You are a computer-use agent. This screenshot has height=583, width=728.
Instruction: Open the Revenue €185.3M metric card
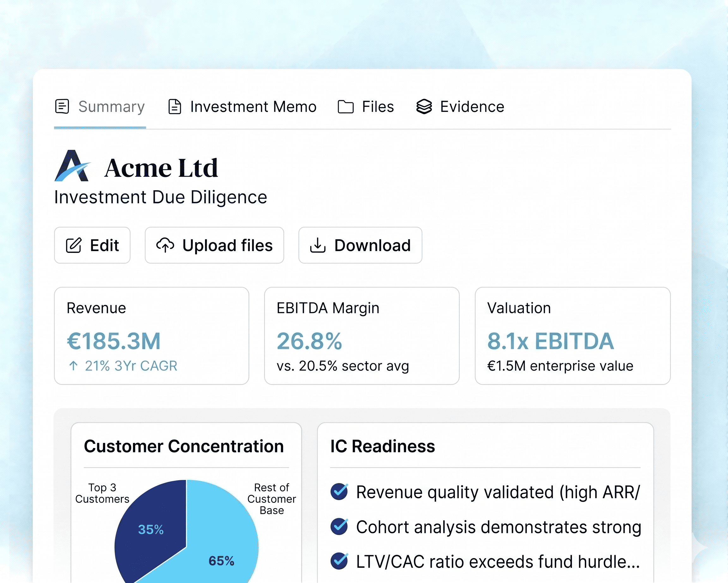(152, 336)
